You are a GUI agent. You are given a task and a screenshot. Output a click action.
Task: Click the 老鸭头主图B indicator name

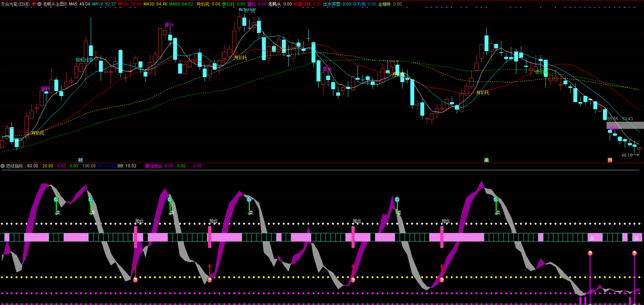pyautogui.click(x=55, y=4)
